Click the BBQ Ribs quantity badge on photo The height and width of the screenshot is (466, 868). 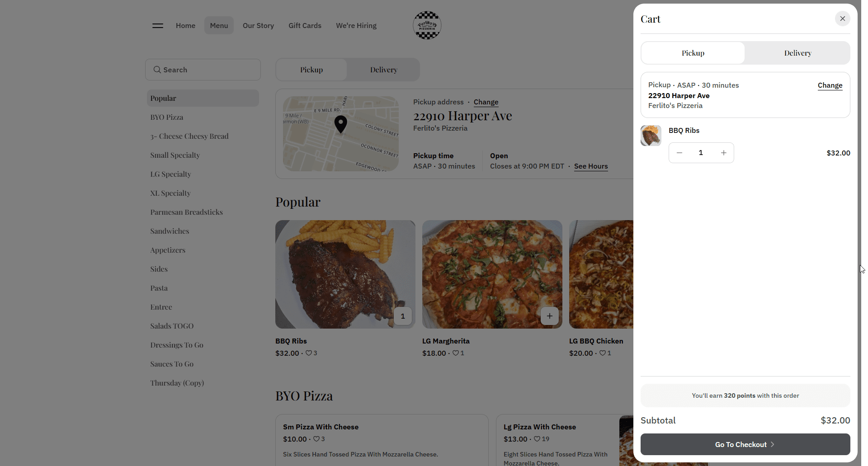point(402,316)
